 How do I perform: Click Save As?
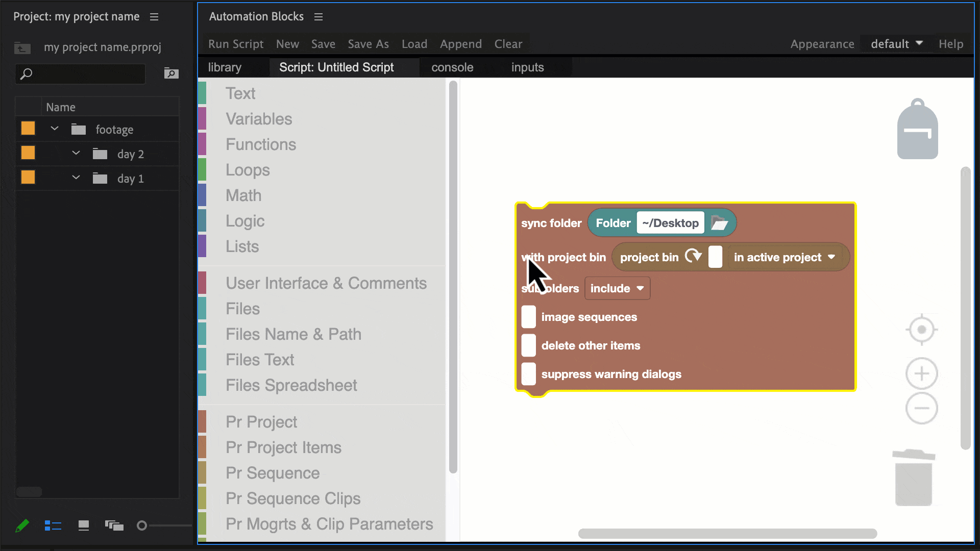click(369, 44)
